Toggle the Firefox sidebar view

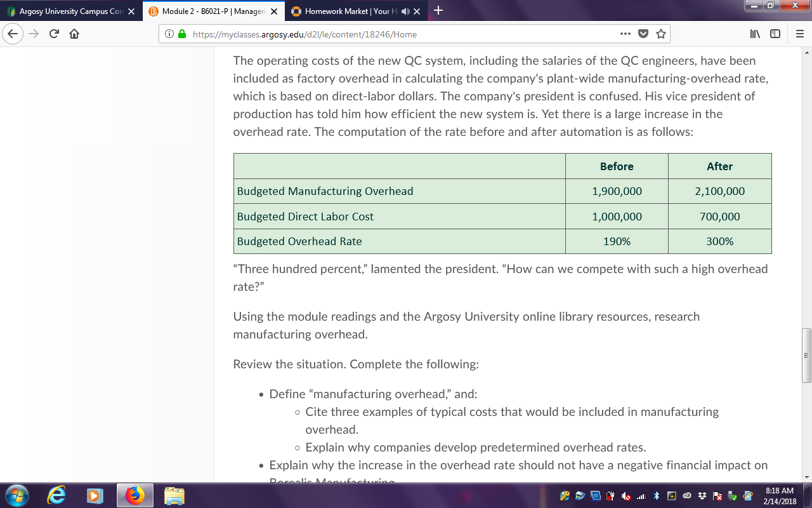pos(775,34)
